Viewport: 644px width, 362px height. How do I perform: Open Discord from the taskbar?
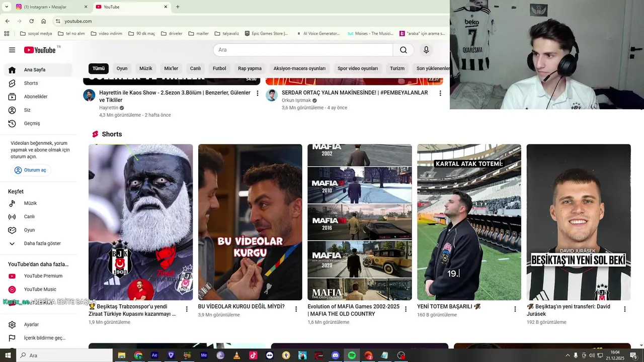click(336, 355)
